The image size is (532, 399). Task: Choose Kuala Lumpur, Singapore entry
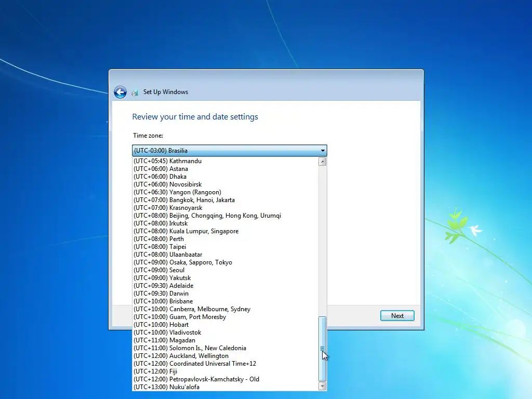[x=225, y=231]
